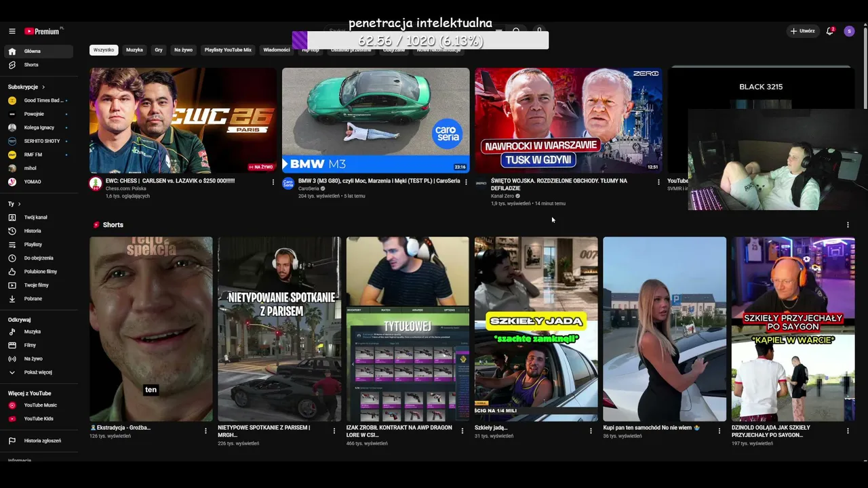Open the Shorts section options menu
The height and width of the screenshot is (488, 868).
[848, 225]
